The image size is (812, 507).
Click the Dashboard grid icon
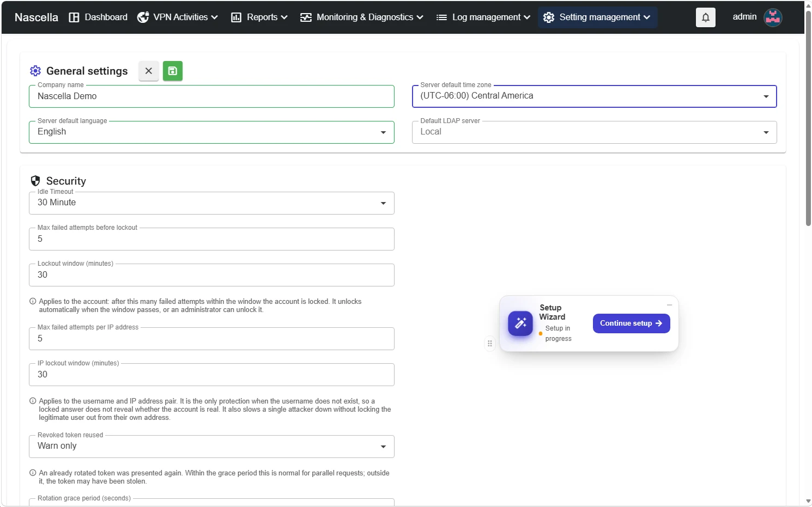(x=74, y=17)
